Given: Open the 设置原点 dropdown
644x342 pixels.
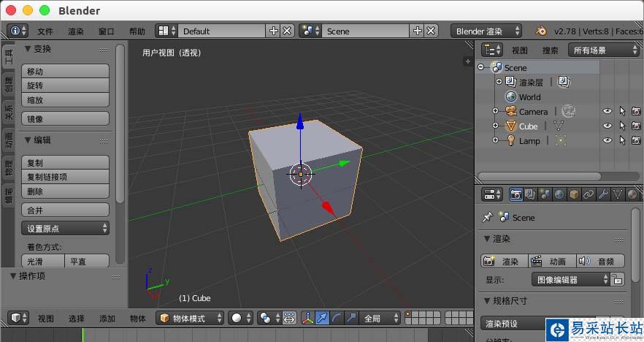Looking at the screenshot, I should tap(65, 228).
